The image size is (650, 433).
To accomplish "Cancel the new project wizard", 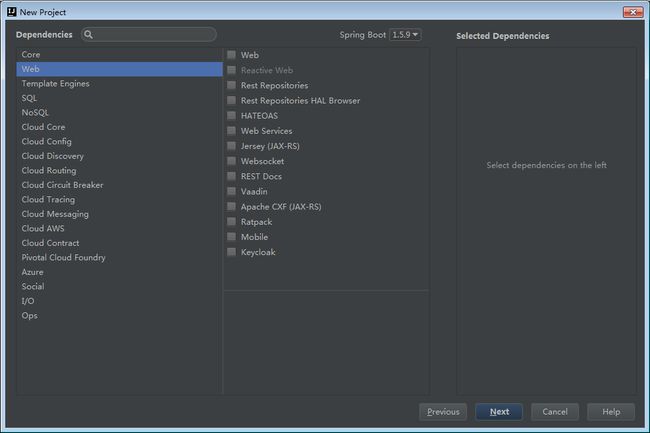I will pyautogui.click(x=555, y=412).
